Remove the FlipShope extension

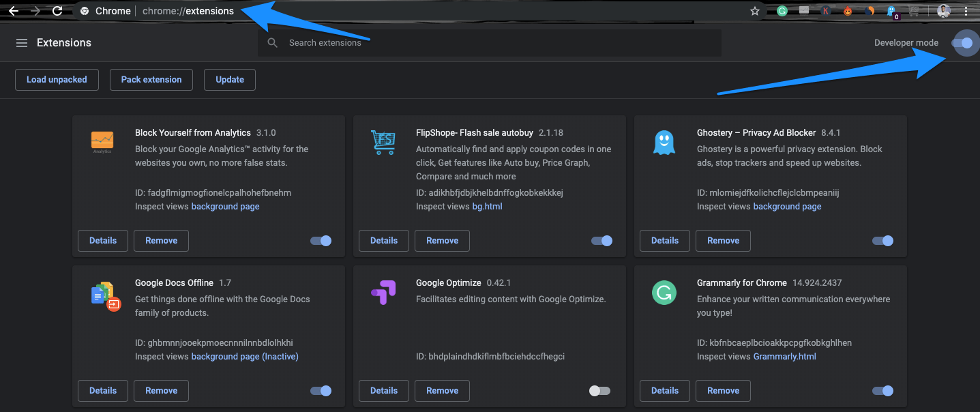442,241
